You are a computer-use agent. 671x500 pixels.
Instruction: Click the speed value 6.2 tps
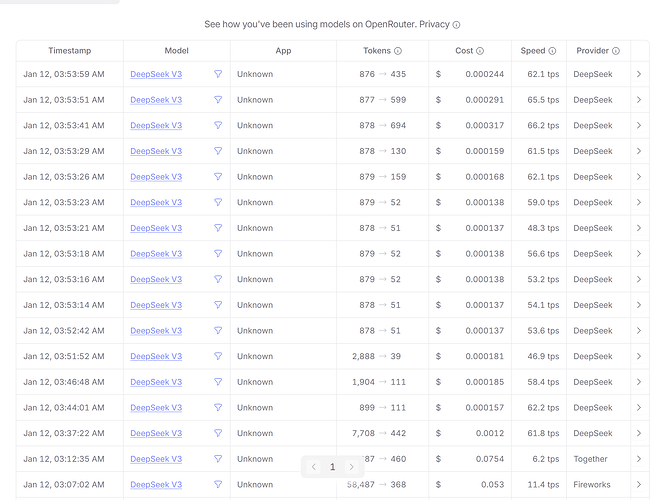point(546,459)
